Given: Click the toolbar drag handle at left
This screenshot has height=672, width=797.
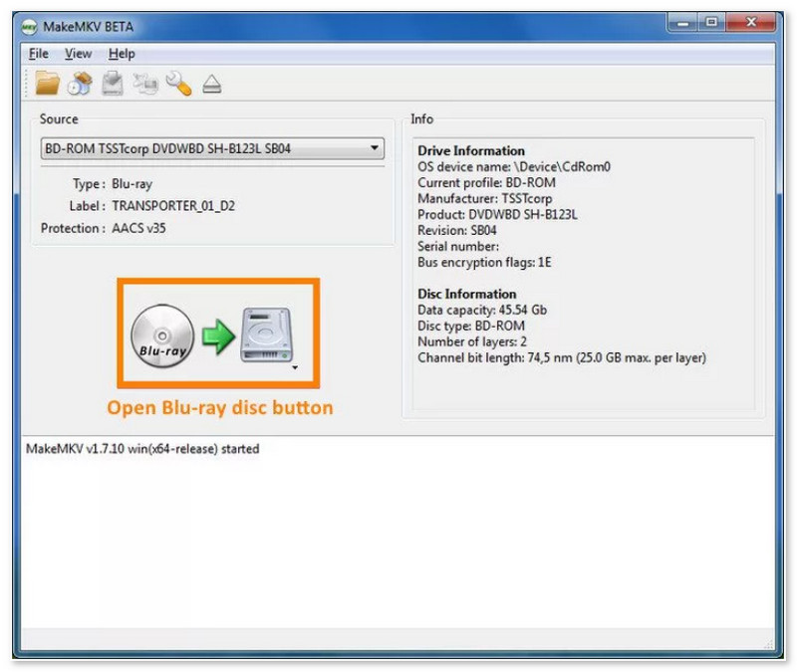Looking at the screenshot, I should point(27,84).
